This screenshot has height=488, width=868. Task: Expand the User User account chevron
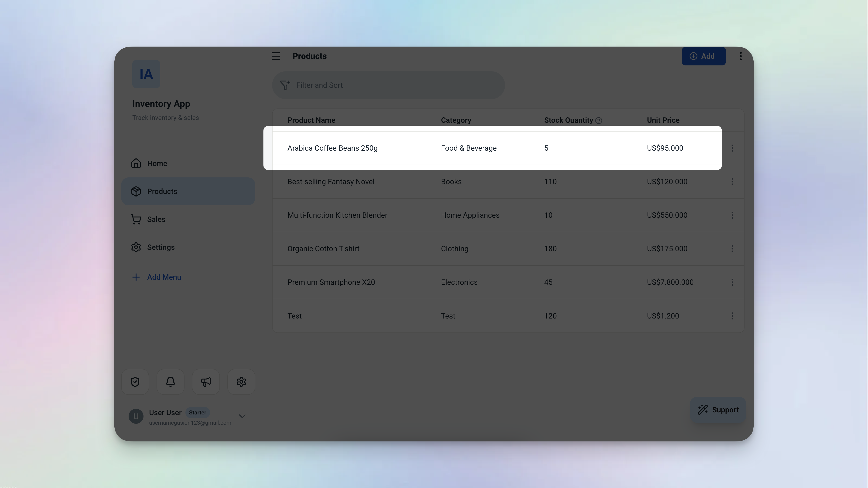(x=242, y=416)
